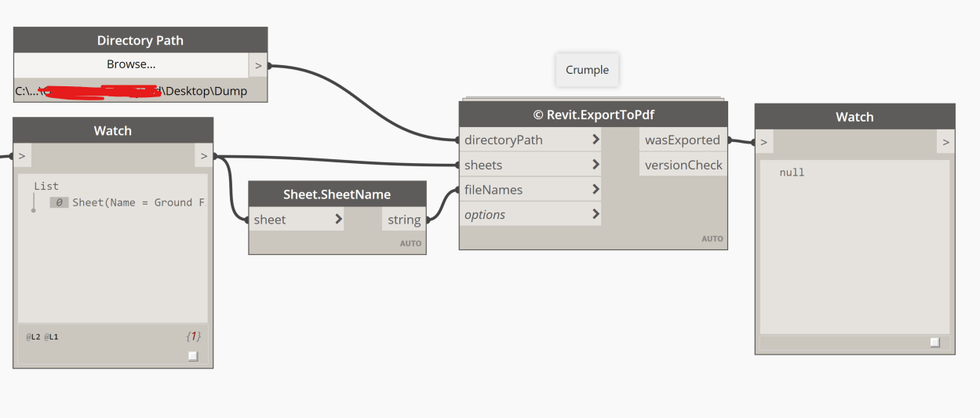Open lacing menu AUTO on Sheet.SheetName node

(x=410, y=243)
